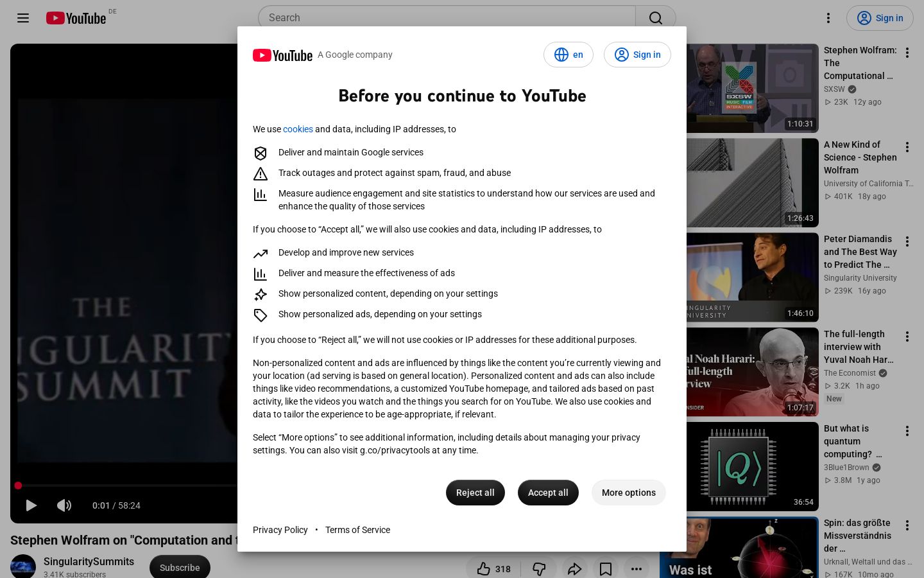
Task: Dislike the video
Action: 539,568
